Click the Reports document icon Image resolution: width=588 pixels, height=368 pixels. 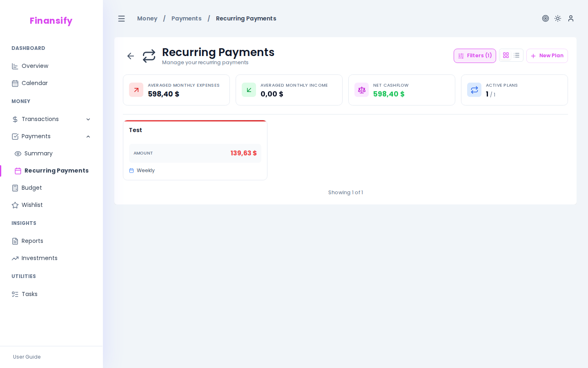click(15, 241)
